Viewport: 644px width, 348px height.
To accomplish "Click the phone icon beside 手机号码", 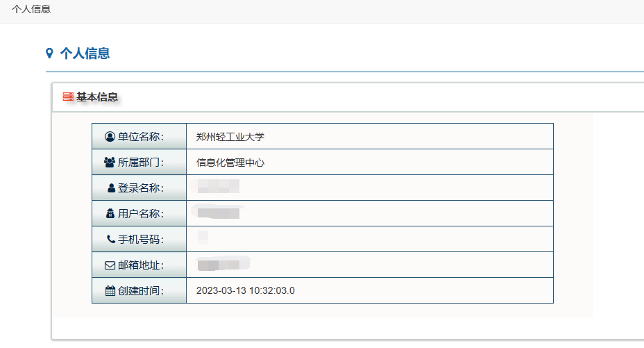I will click(111, 239).
